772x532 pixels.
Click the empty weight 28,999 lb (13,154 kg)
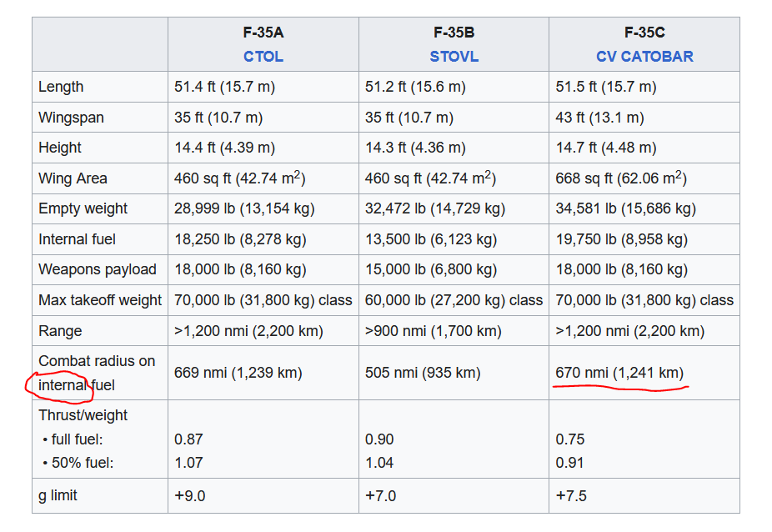pos(244,208)
